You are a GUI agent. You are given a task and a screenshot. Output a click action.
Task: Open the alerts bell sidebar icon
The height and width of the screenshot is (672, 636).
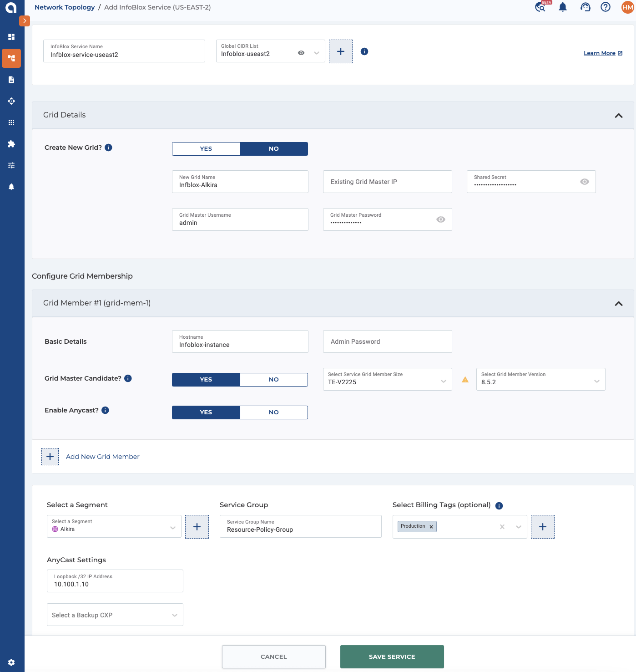tap(11, 187)
